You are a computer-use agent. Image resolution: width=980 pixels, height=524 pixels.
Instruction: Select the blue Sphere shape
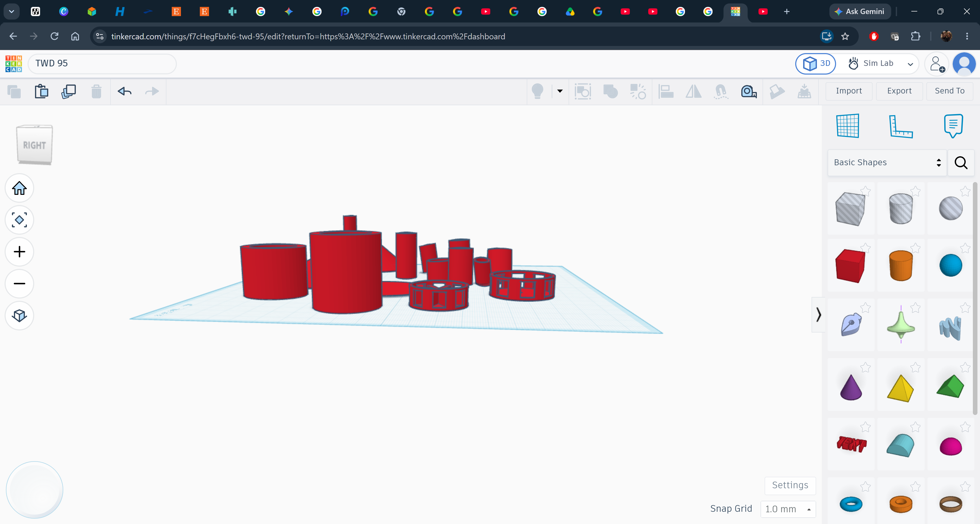point(950,266)
